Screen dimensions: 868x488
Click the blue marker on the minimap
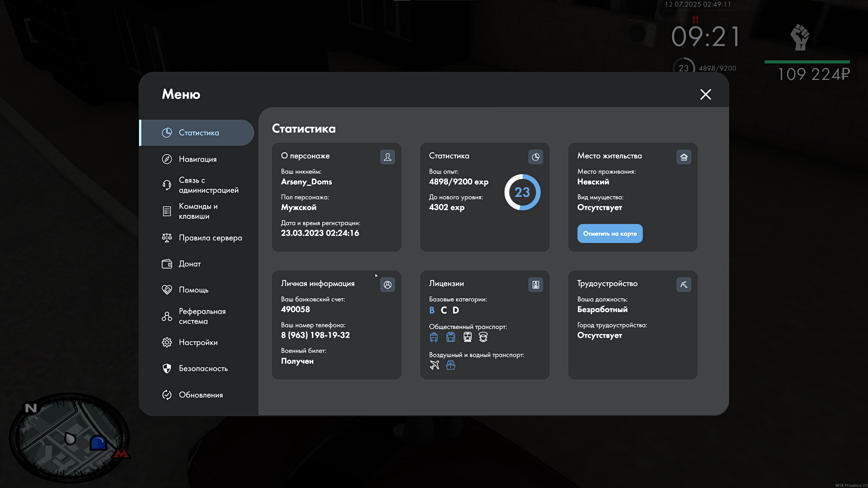(x=98, y=443)
